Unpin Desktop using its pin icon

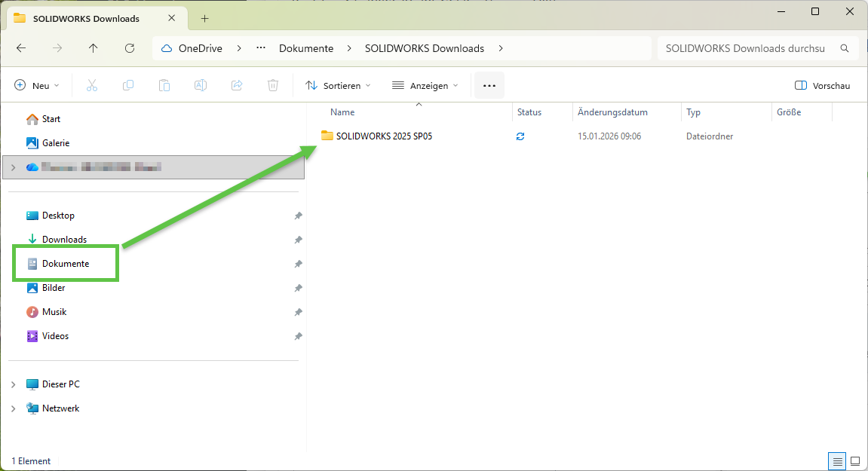coord(298,216)
